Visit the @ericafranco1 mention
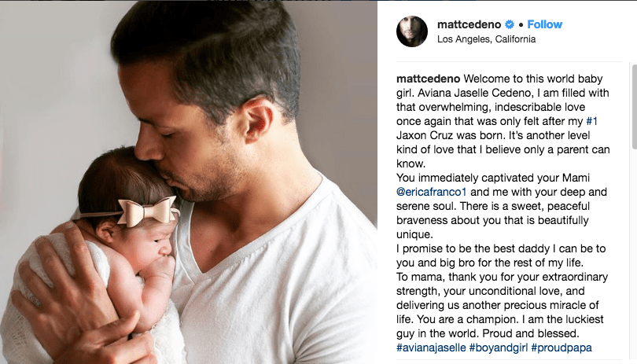 [432, 192]
